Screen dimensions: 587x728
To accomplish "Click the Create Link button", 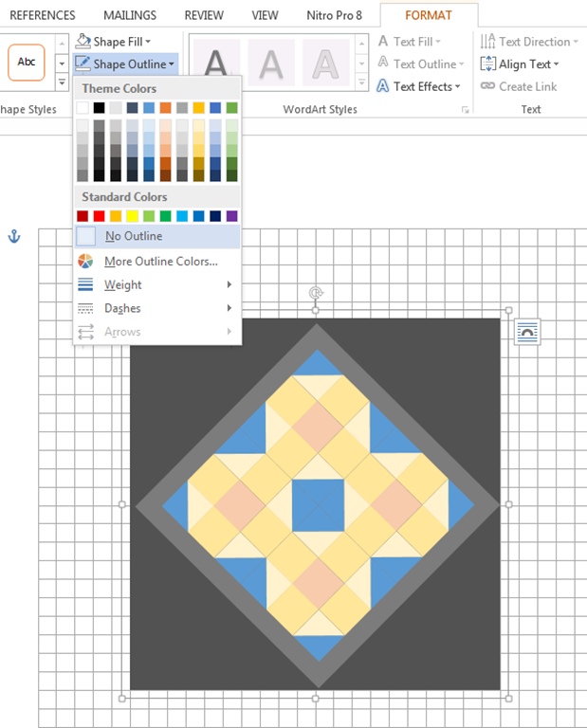I will point(519,86).
